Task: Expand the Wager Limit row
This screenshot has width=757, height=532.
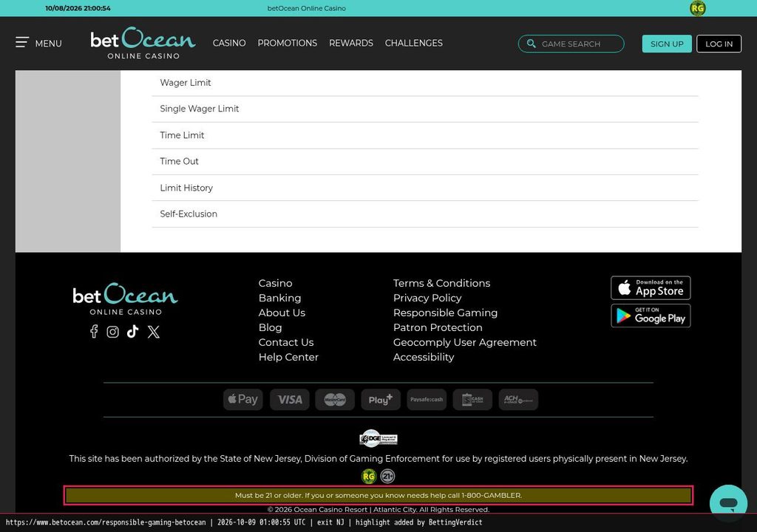Action: (425, 83)
